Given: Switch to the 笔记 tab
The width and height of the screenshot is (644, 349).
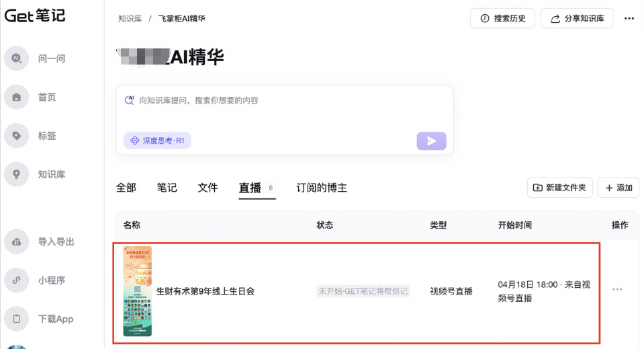Looking at the screenshot, I should [167, 188].
